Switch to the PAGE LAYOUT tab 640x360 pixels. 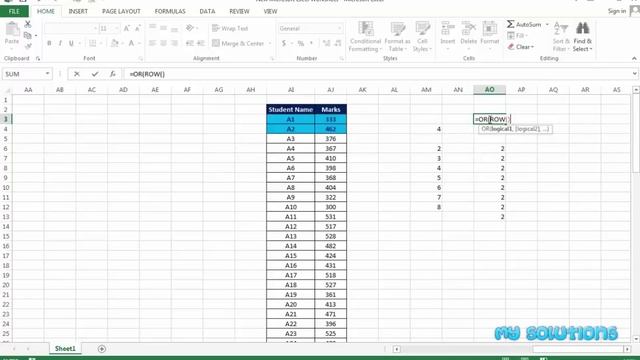coord(121,11)
